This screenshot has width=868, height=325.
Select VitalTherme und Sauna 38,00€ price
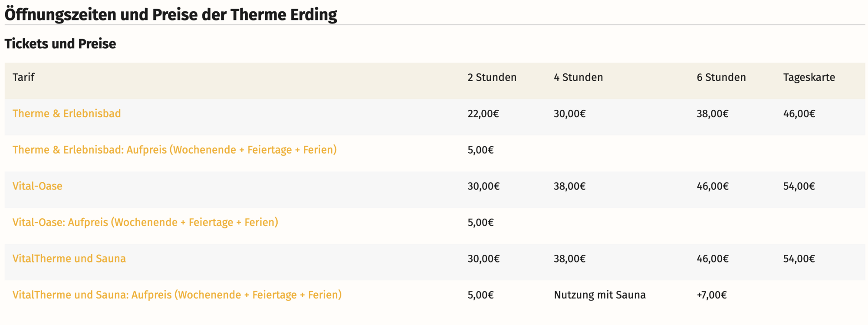569,259
